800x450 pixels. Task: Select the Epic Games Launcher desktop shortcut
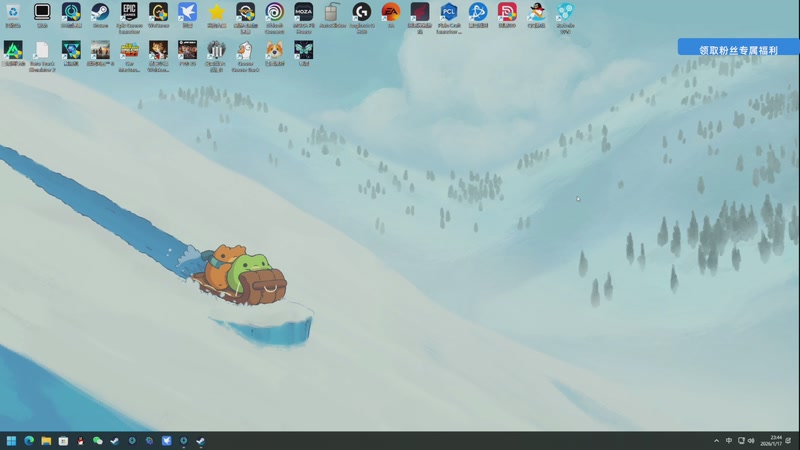(x=129, y=18)
